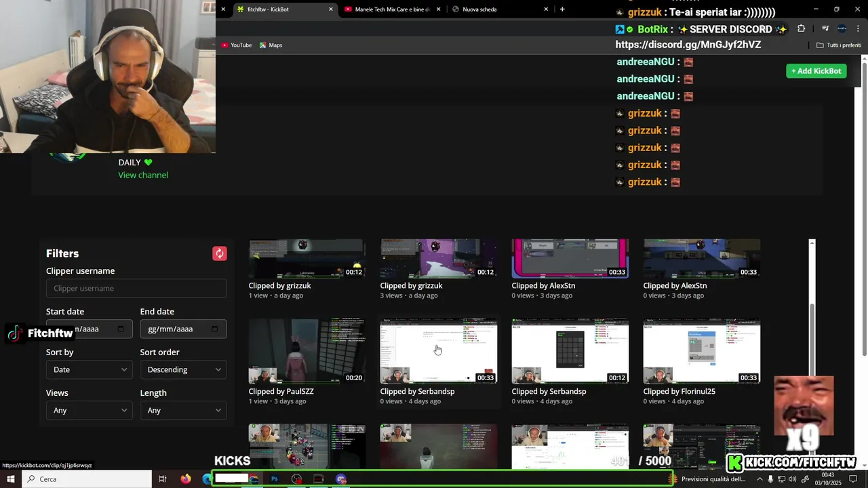Click 'Clipped by PaulSZZ' title text
868x488 pixels.
tap(281, 391)
